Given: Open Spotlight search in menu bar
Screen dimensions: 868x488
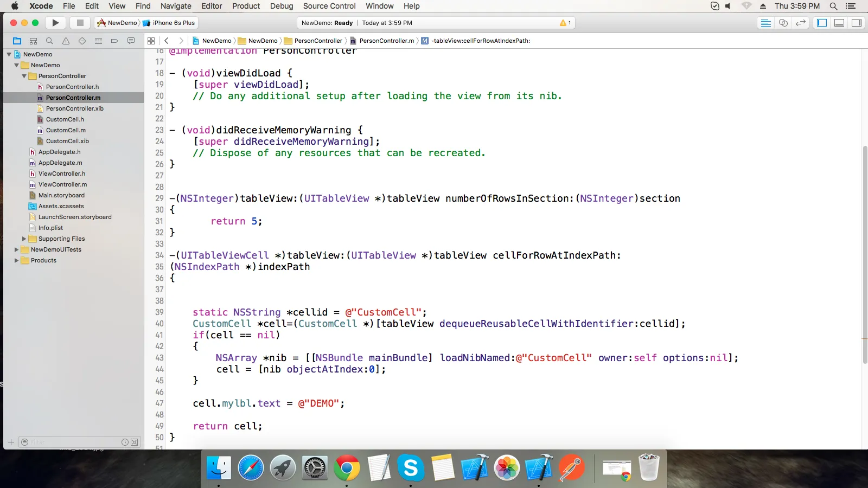Looking at the screenshot, I should tap(833, 6).
